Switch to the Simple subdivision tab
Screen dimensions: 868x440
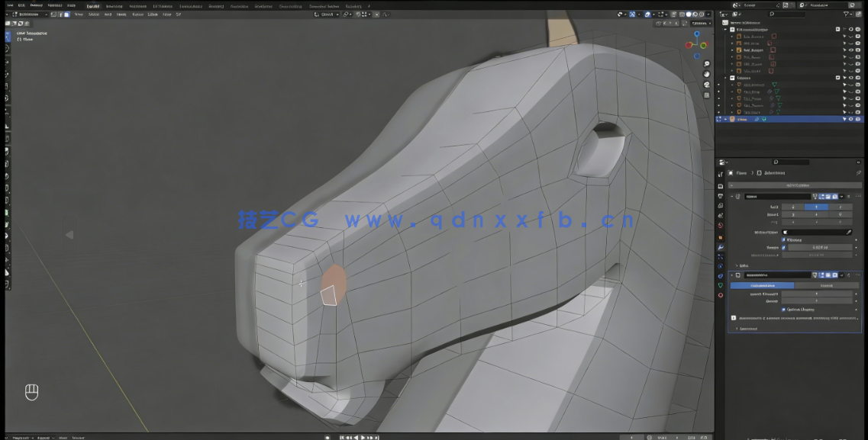(x=827, y=285)
